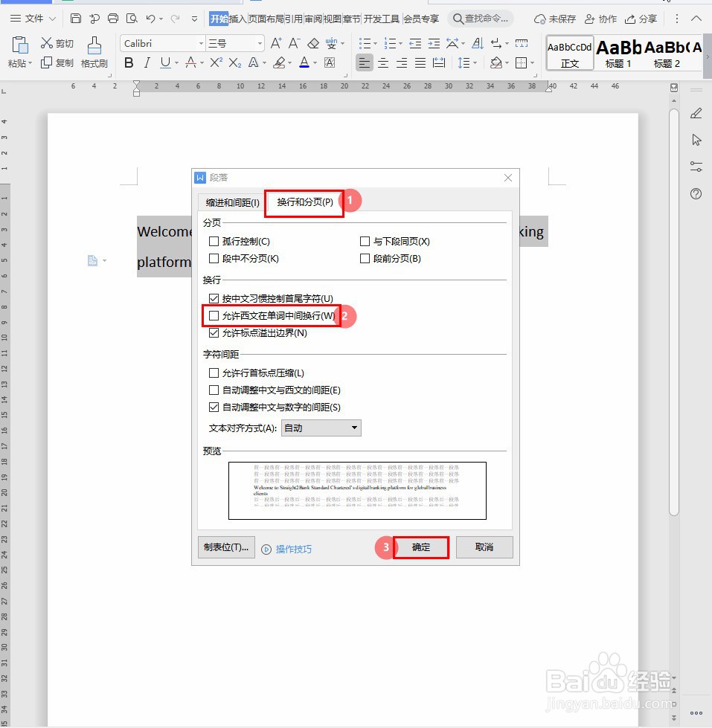Open 制表位(T)... button
This screenshot has width=712, height=728.
[x=226, y=547]
